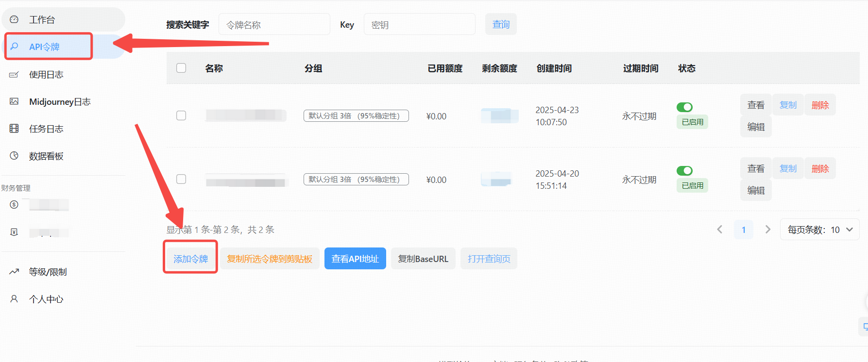Click 编辑 for the 2025-04-23 token
The image size is (868, 362).
756,127
